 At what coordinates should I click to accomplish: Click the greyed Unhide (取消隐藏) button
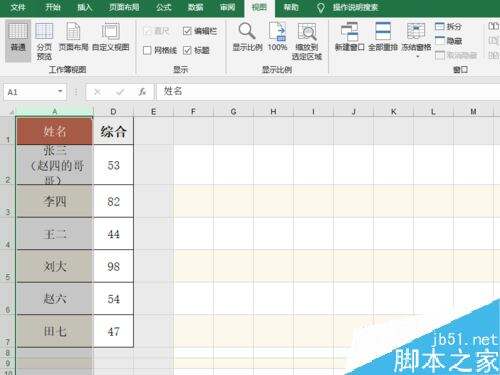point(456,55)
